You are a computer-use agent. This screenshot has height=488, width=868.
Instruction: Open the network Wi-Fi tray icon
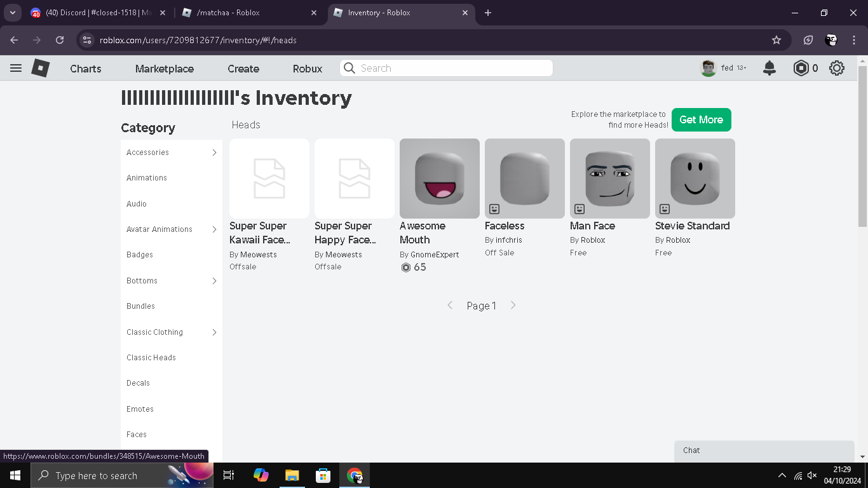(798, 475)
